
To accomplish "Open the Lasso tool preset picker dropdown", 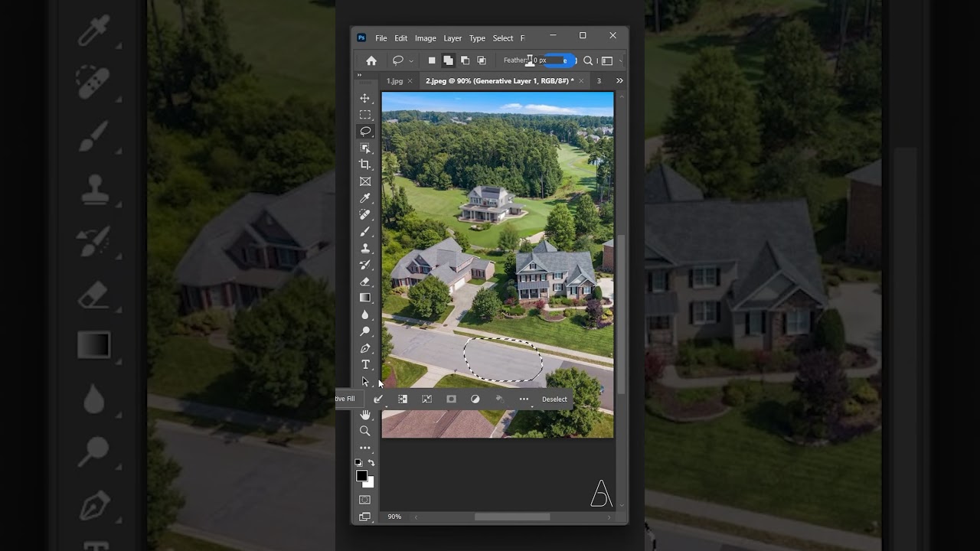I will click(x=411, y=60).
